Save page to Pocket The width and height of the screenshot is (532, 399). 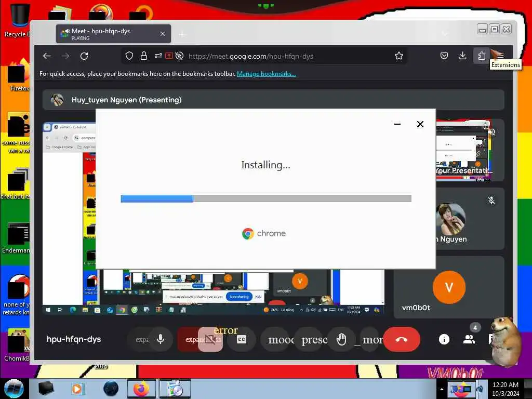444,56
